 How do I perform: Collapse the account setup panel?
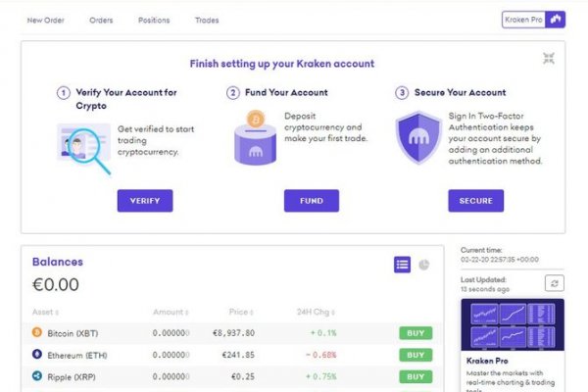[549, 59]
